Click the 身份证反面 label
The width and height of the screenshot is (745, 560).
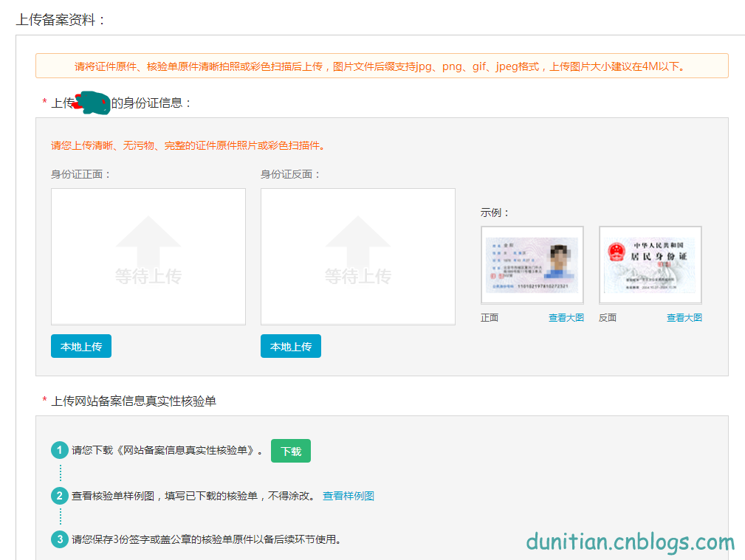(290, 174)
